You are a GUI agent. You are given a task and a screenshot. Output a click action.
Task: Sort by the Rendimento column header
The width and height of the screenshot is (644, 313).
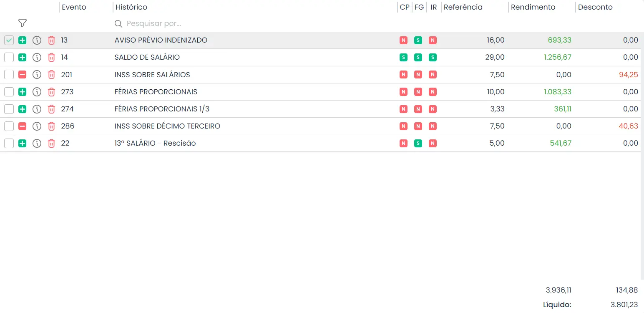click(533, 7)
